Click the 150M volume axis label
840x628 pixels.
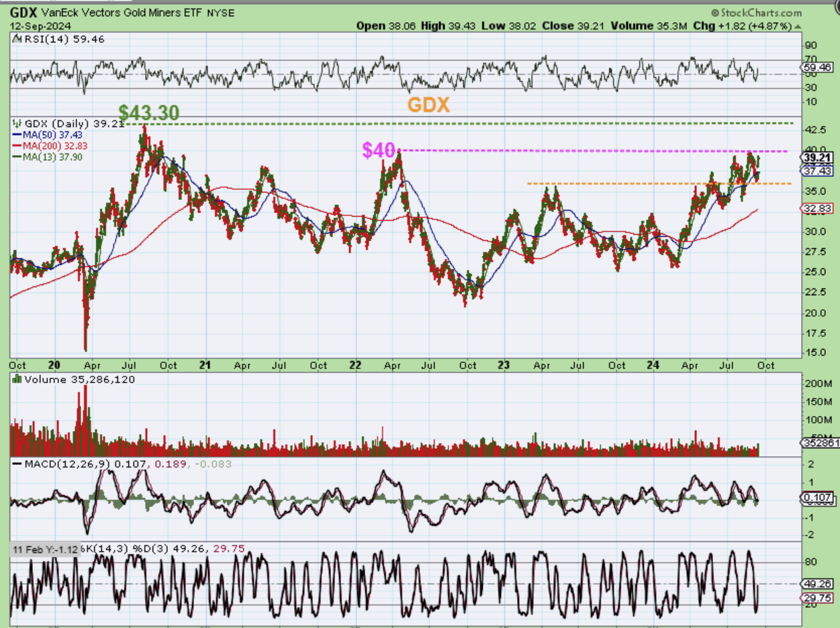click(818, 401)
